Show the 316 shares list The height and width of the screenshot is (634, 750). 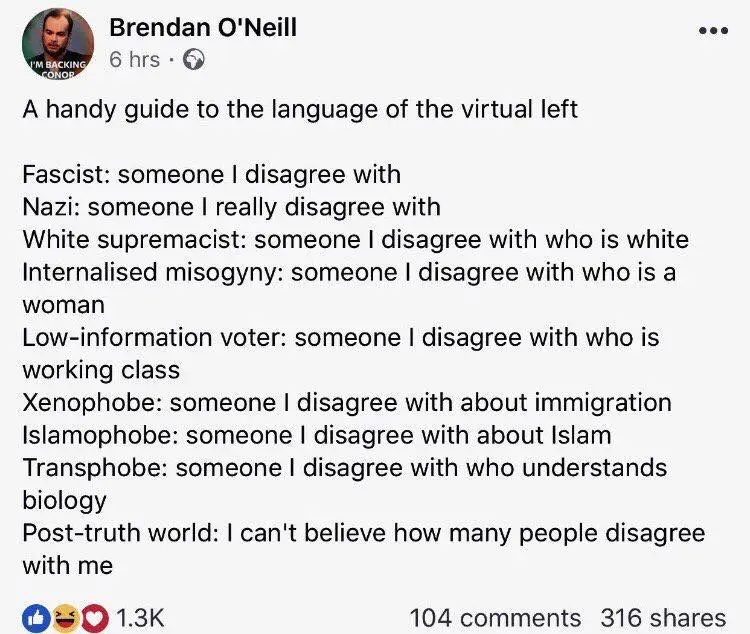click(663, 617)
